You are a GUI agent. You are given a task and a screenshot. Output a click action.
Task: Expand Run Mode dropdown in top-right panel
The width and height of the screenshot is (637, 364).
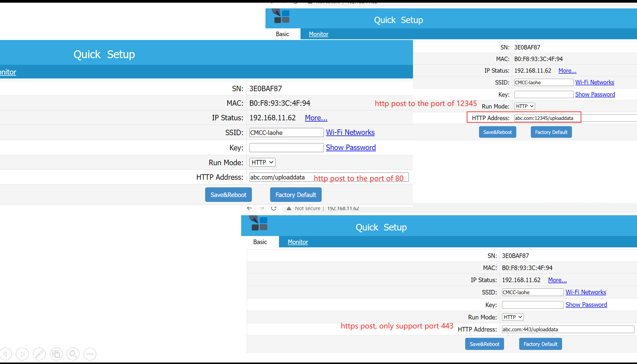point(524,106)
